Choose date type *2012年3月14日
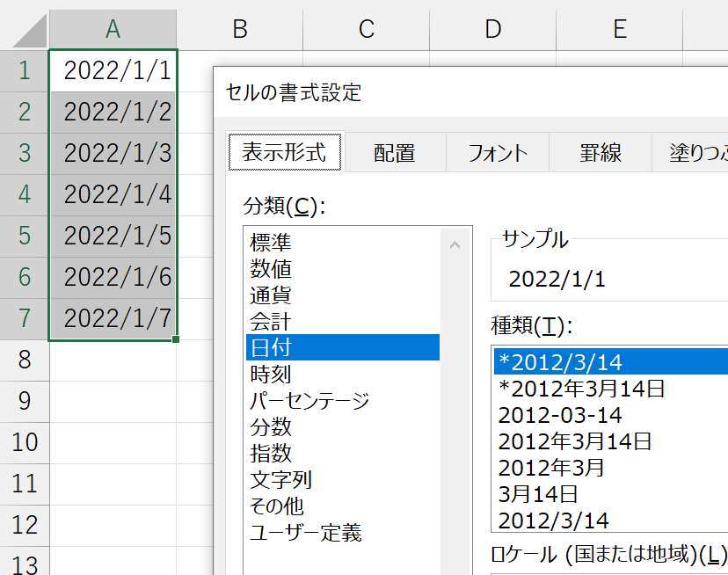Image resolution: width=728 pixels, height=575 pixels. pyautogui.click(x=610, y=389)
